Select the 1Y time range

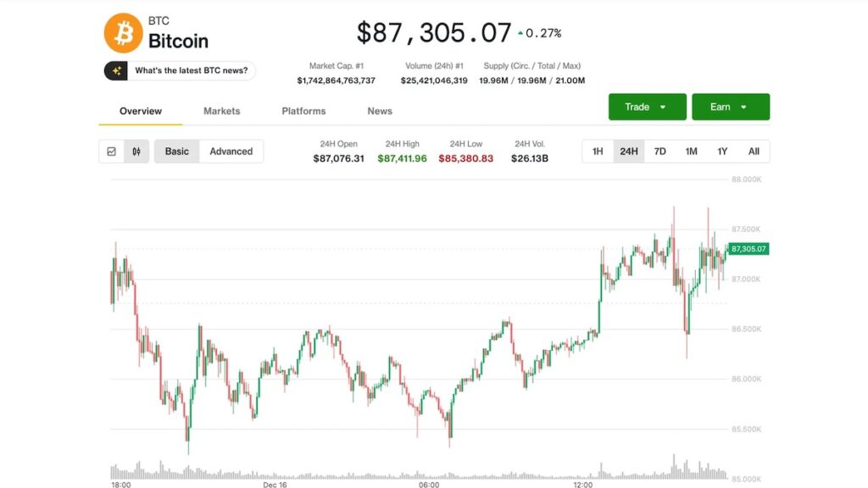(722, 152)
